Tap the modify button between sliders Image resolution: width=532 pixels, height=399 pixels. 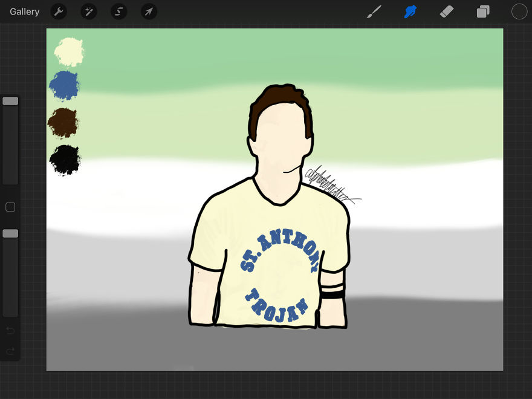pyautogui.click(x=10, y=207)
